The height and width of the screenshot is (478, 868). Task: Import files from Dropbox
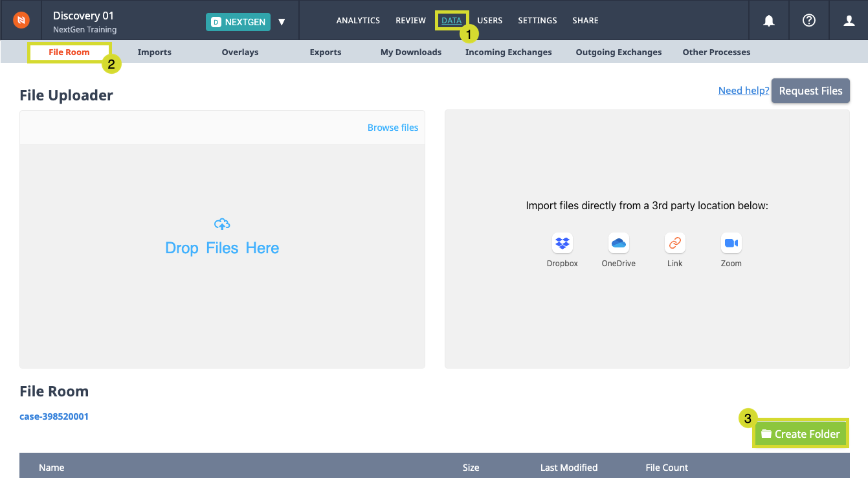pos(562,243)
